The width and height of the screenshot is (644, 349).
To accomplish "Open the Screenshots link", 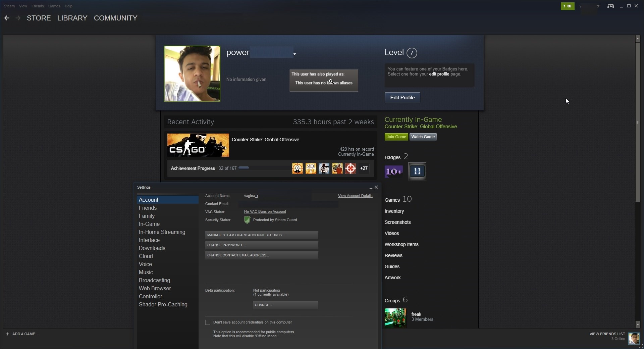I will 397,222.
